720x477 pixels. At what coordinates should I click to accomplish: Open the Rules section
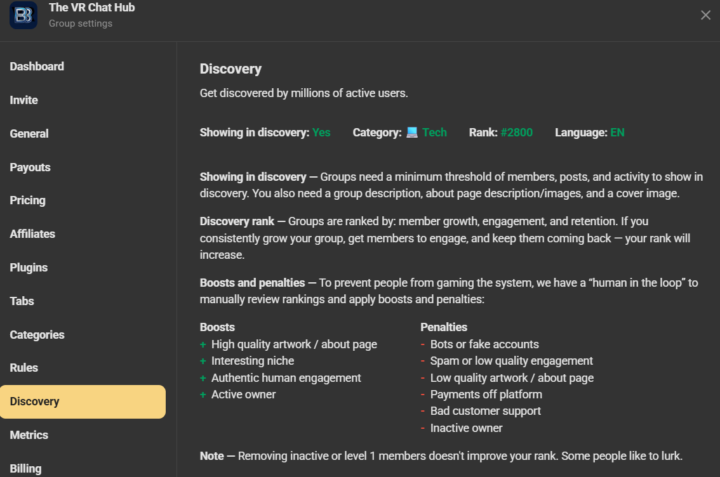(x=24, y=368)
